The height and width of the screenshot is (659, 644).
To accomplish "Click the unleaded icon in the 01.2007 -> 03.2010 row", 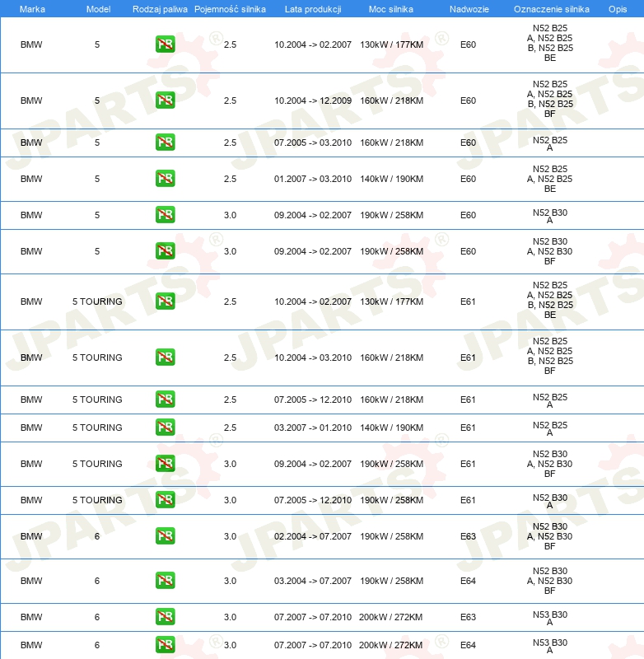I will [165, 178].
